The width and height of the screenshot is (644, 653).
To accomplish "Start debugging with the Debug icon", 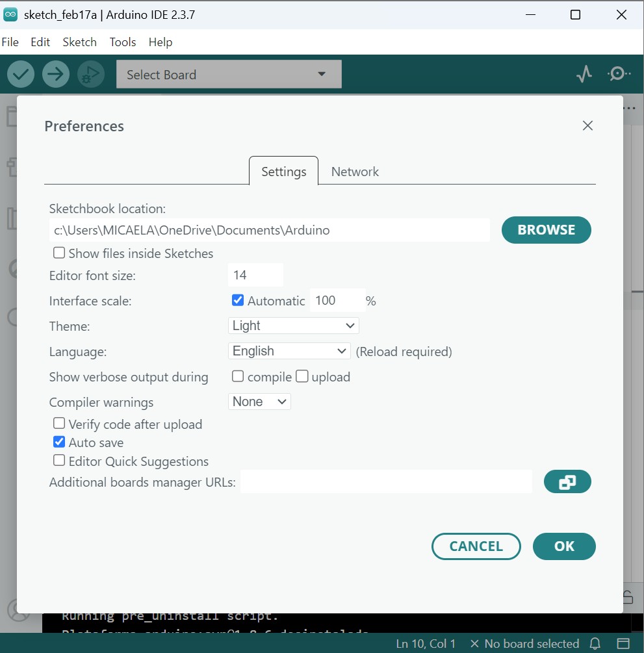I will 91,73.
